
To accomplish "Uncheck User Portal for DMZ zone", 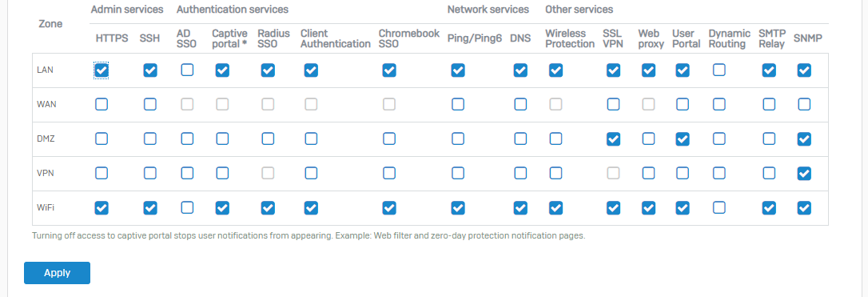I will pyautogui.click(x=683, y=139).
